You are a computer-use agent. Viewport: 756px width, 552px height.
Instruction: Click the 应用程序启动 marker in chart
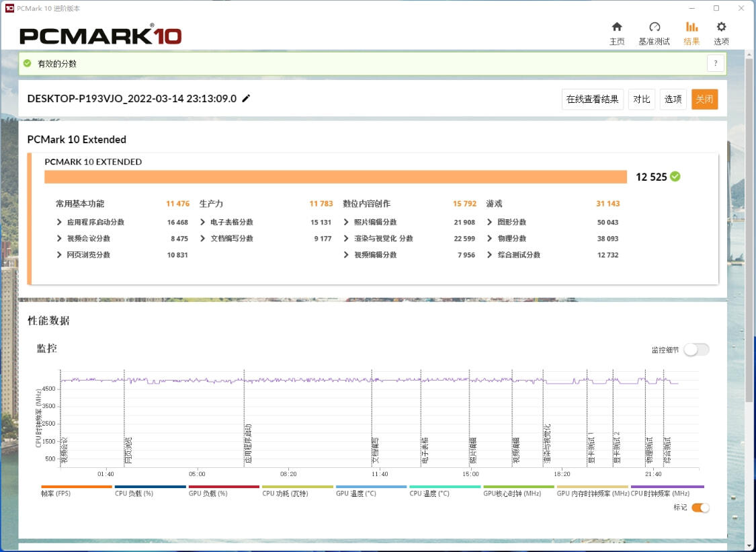(248, 444)
